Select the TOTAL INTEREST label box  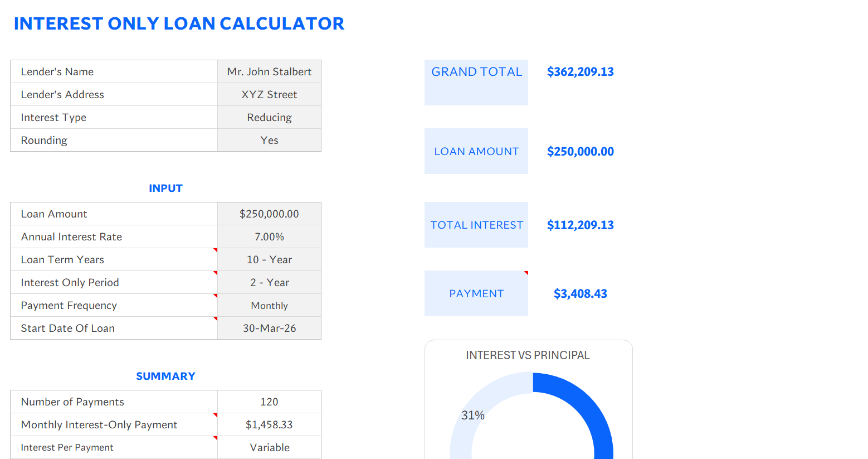point(476,225)
